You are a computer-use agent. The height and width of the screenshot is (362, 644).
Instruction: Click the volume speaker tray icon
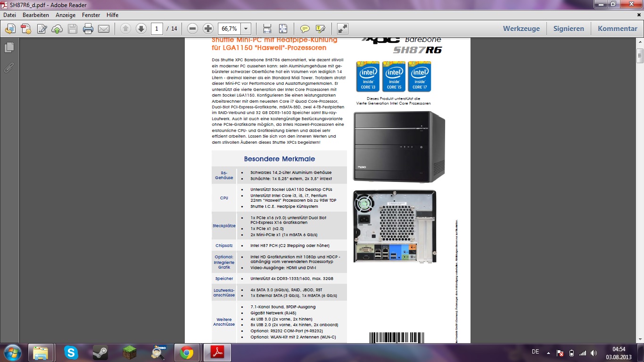594,353
